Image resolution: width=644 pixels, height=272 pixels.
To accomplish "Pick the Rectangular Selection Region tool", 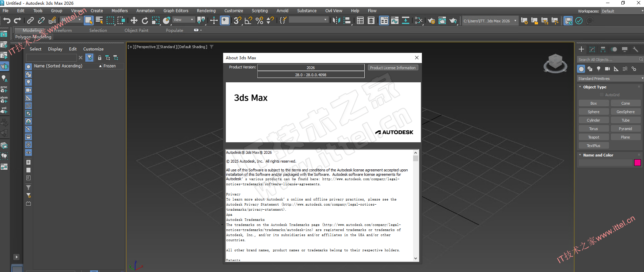I will 110,21.
